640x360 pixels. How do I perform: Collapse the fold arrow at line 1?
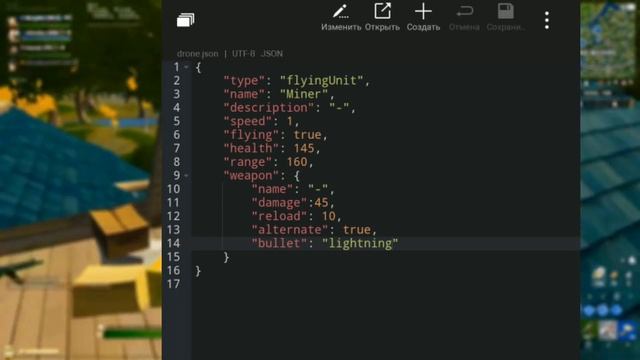tap(186, 67)
